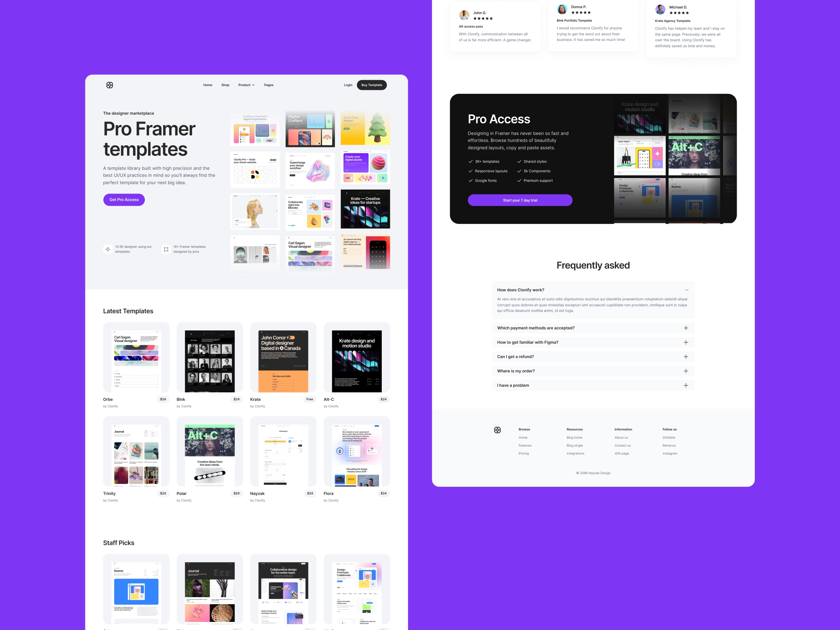Click the Pages menu item
Viewport: 840px width, 630px height.
268,85
